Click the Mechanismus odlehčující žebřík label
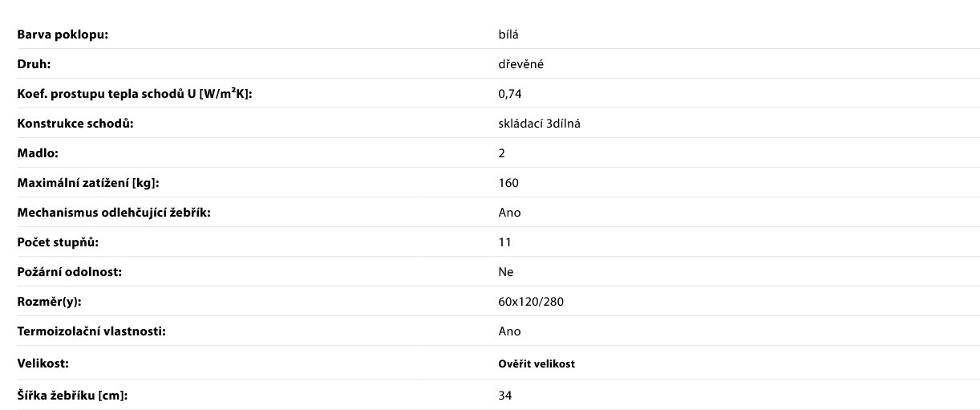This screenshot has width=980, height=410. pyautogui.click(x=114, y=213)
